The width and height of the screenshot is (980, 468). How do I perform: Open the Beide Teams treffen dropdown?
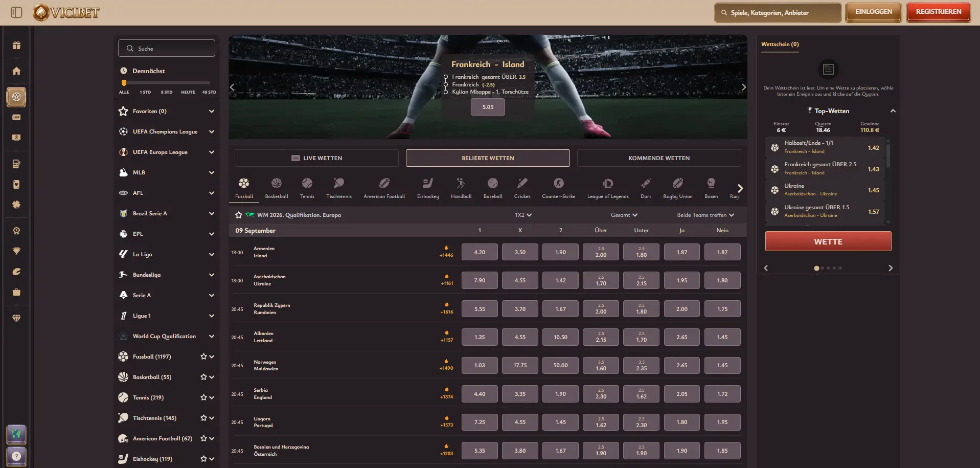(x=705, y=215)
